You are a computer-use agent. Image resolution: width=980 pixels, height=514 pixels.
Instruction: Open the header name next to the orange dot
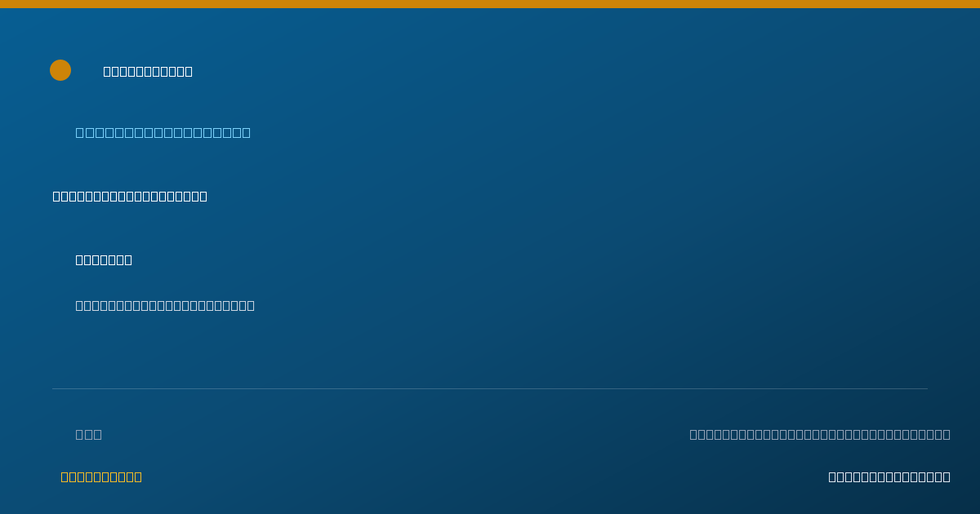click(x=148, y=71)
